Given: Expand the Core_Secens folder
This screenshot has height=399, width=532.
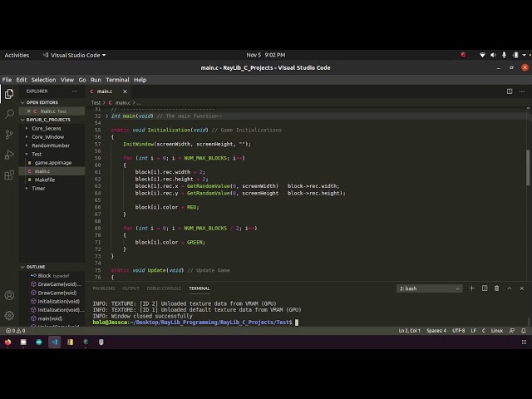Looking at the screenshot, I should pyautogui.click(x=47, y=129).
